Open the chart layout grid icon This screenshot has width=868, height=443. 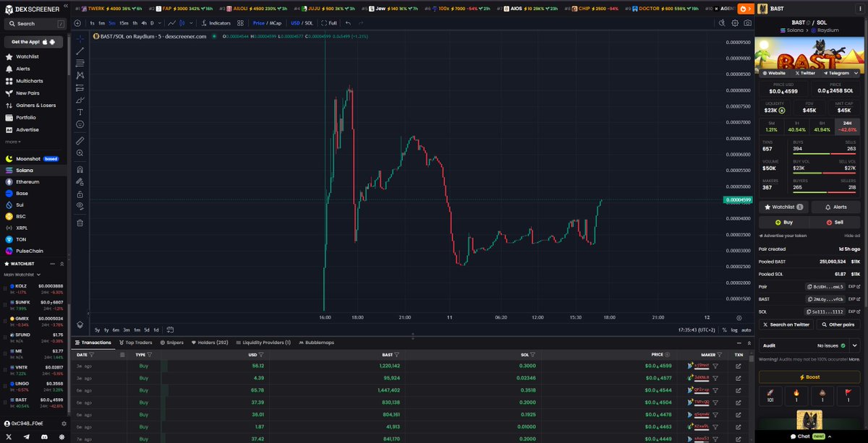pyautogui.click(x=241, y=23)
